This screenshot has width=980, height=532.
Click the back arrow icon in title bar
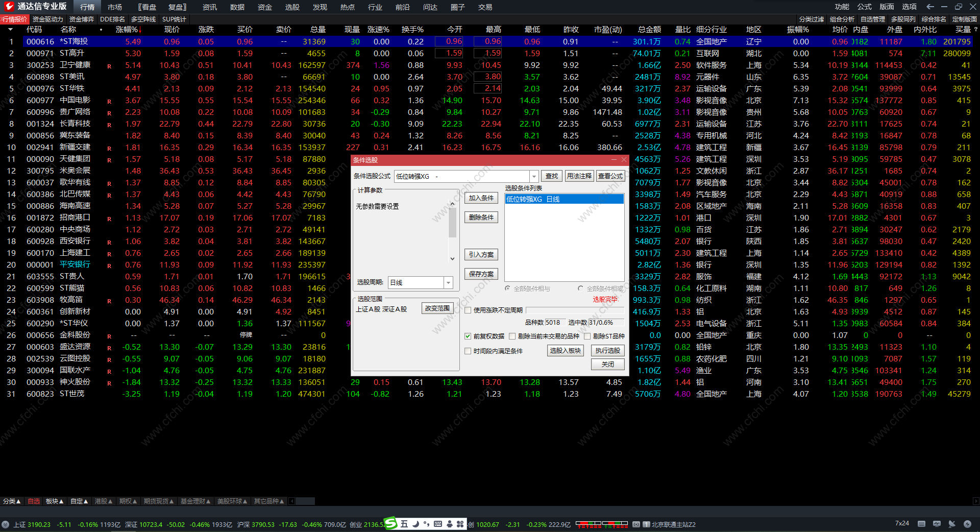pos(930,7)
